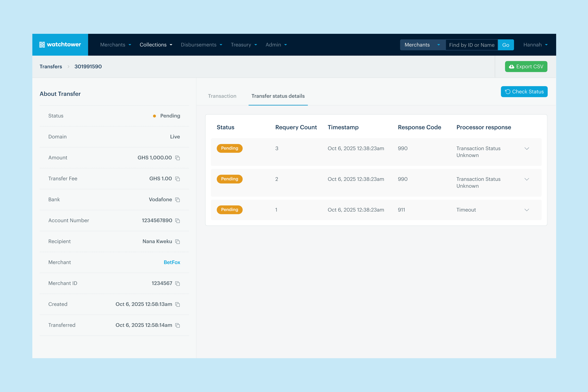Copy the Created timestamp
Viewport: 588px width, 392px height.
pyautogui.click(x=178, y=304)
